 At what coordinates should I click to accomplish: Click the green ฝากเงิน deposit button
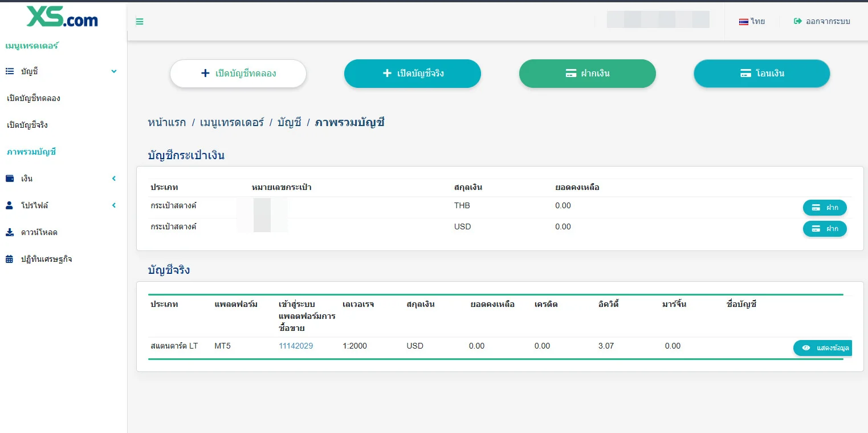pos(588,74)
